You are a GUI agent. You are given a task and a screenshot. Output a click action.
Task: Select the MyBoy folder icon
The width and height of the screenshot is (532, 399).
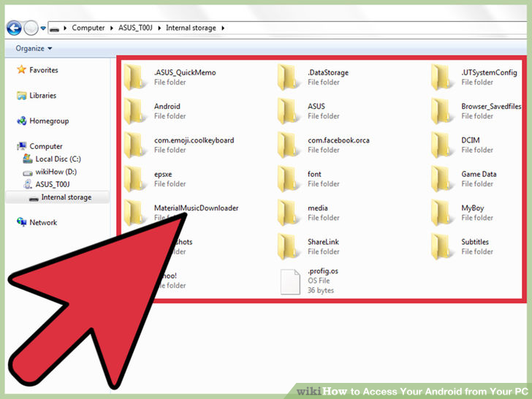click(x=441, y=213)
